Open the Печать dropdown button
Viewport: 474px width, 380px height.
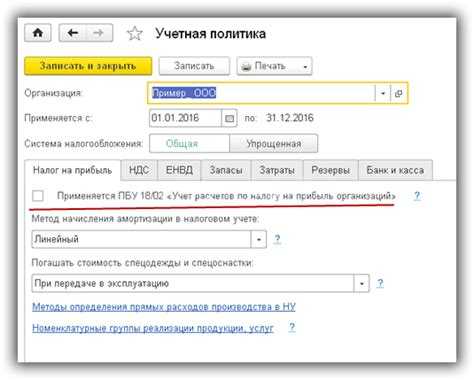click(x=274, y=66)
